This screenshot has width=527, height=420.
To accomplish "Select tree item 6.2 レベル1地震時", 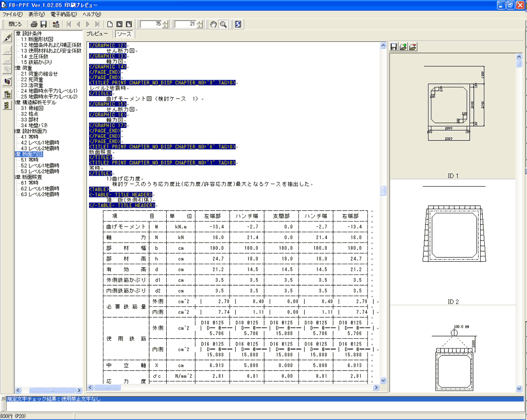I will 40,189.
